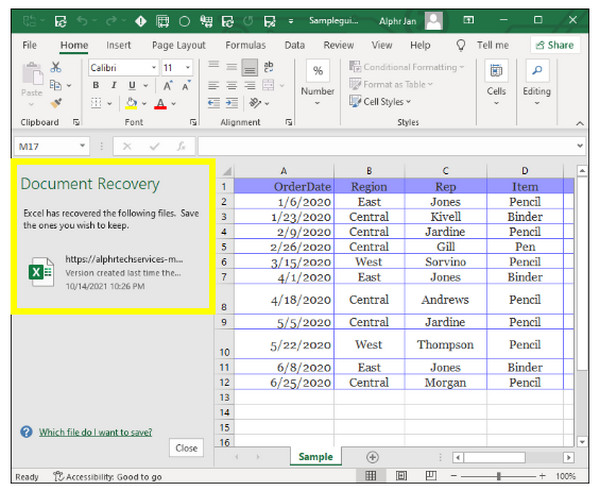Expand the Name Box dropdown for M17
The height and width of the screenshot is (491, 600).
click(x=82, y=146)
